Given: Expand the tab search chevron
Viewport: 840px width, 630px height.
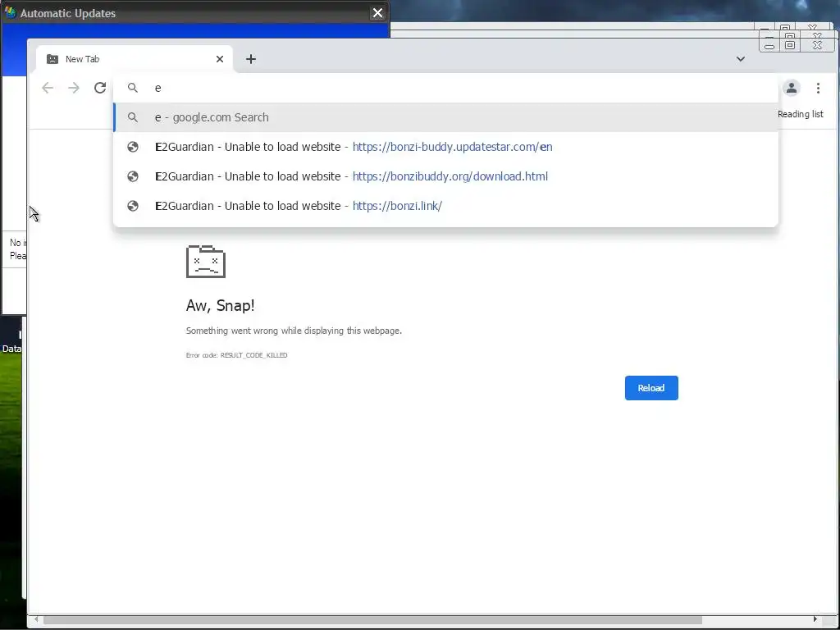Looking at the screenshot, I should pyautogui.click(x=741, y=59).
